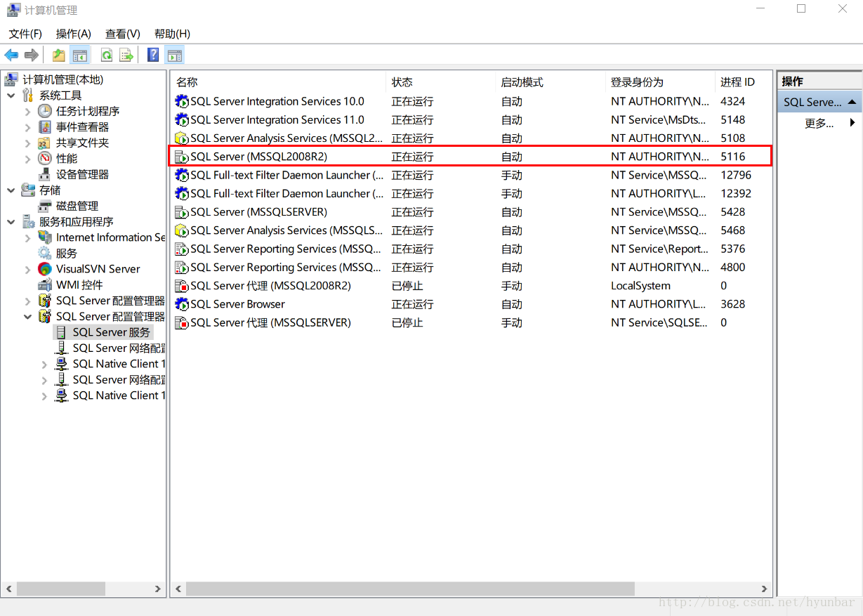Select the VisualSVN Server icon in tree
Screen dimensions: 863x616
tap(45, 269)
